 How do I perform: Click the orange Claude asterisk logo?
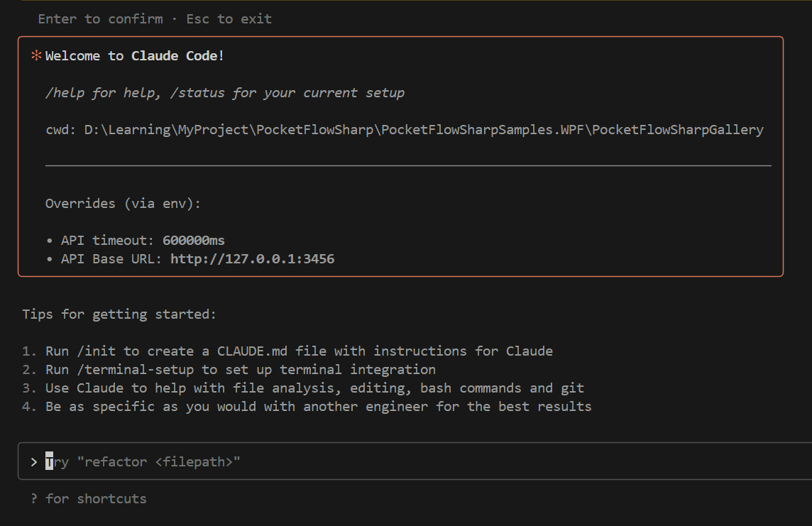[x=37, y=56]
